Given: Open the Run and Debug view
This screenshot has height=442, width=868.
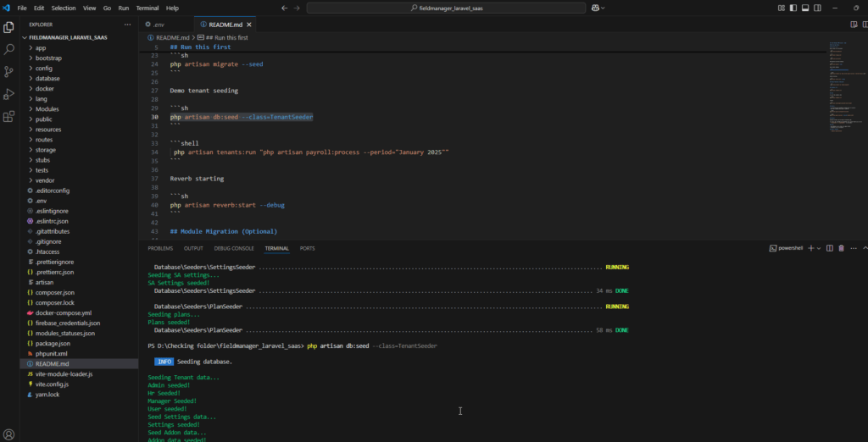Looking at the screenshot, I should tap(8, 94).
